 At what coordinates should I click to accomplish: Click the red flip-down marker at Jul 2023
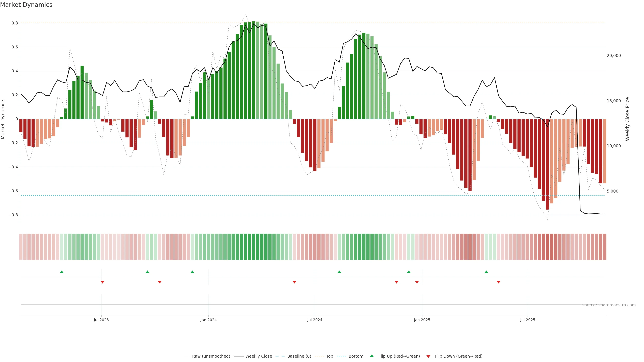click(x=102, y=282)
